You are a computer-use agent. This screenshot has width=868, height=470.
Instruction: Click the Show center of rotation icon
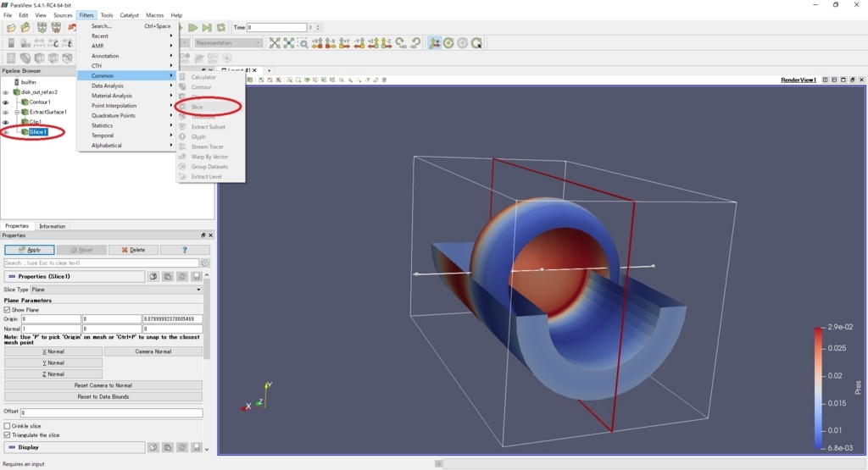[448, 43]
